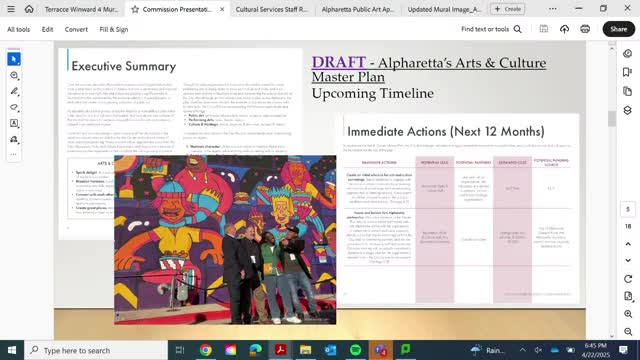This screenshot has width=640, height=360.
Task: Click the mural photo image
Action: [225, 240]
